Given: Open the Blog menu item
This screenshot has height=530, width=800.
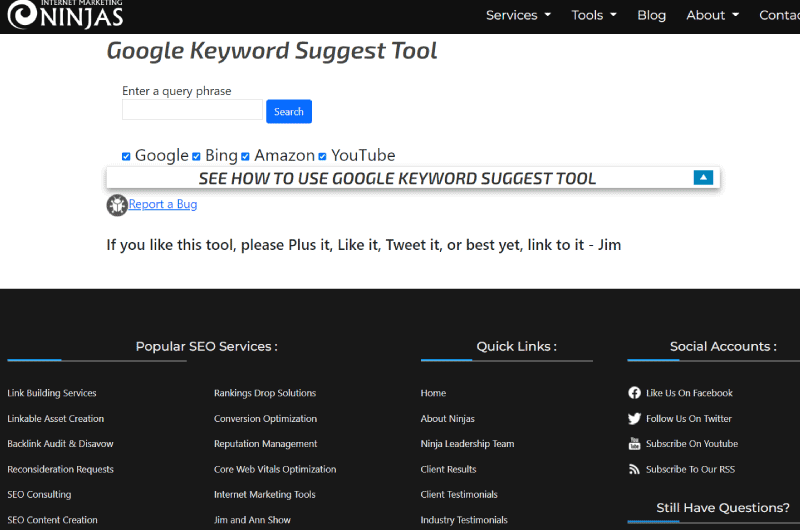Looking at the screenshot, I should pyautogui.click(x=652, y=15).
